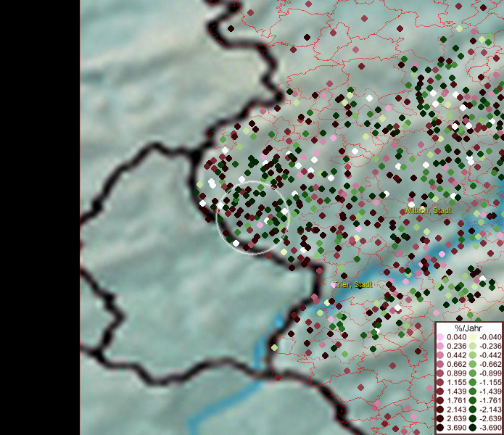Click the dark green -2.143 swatch

(473, 410)
